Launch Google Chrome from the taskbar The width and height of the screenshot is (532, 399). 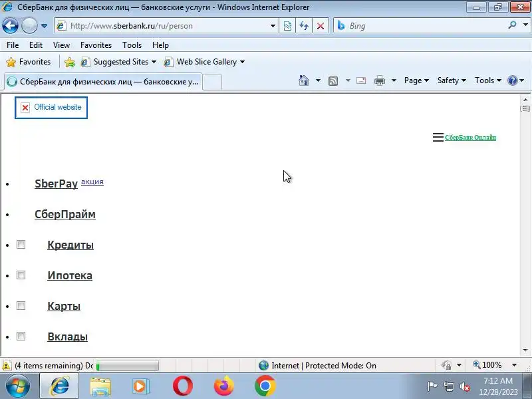point(265,386)
